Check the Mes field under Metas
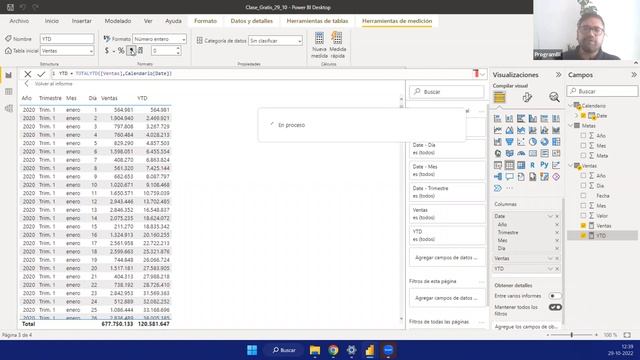This screenshot has width=640, height=360. [x=583, y=145]
